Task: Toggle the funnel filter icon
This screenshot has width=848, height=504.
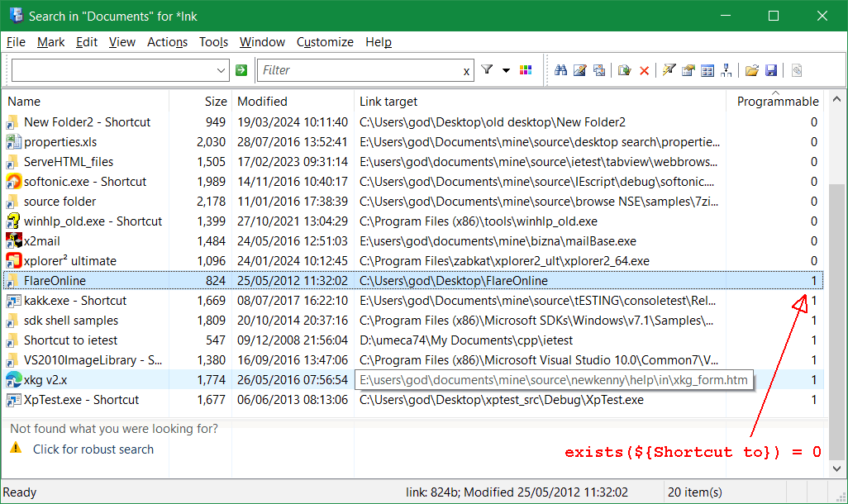Action: point(487,69)
